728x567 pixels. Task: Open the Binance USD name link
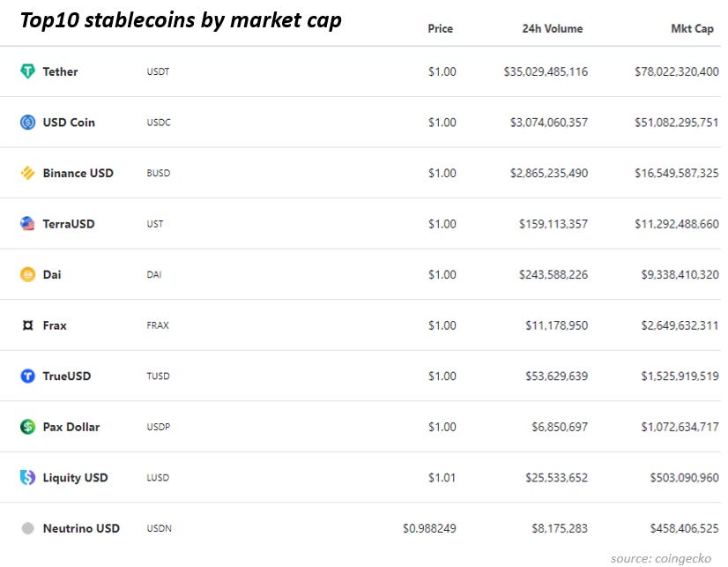(78, 173)
